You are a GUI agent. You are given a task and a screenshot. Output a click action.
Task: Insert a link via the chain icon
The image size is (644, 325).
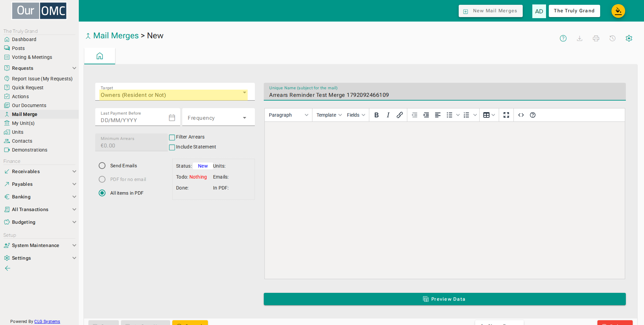400,115
